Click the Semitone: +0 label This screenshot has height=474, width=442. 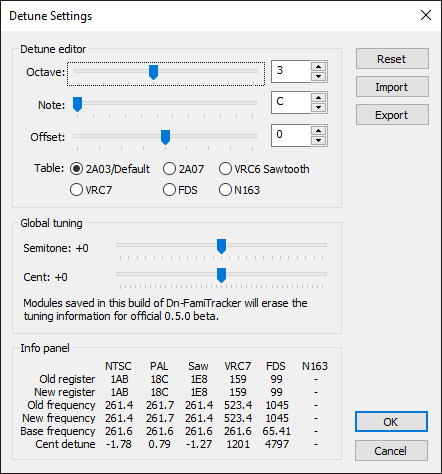[56, 248]
